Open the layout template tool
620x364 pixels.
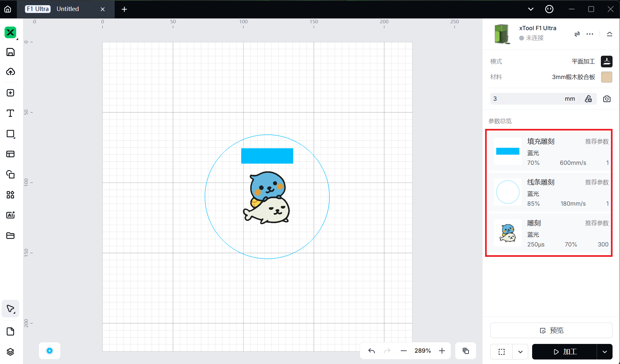click(x=10, y=154)
